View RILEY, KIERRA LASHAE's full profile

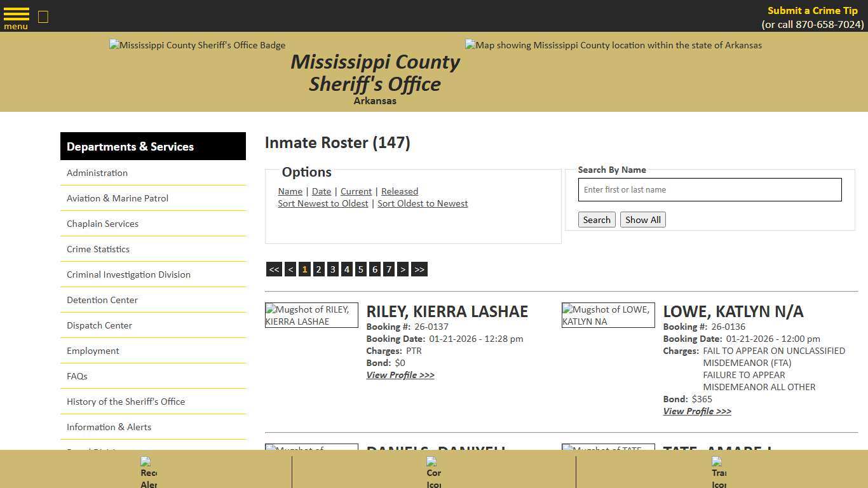click(x=400, y=375)
